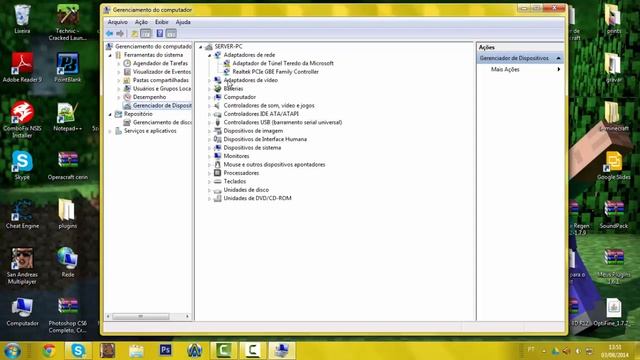
Task: Open ComboFix NSIS Installer icon
Action: 22,119
